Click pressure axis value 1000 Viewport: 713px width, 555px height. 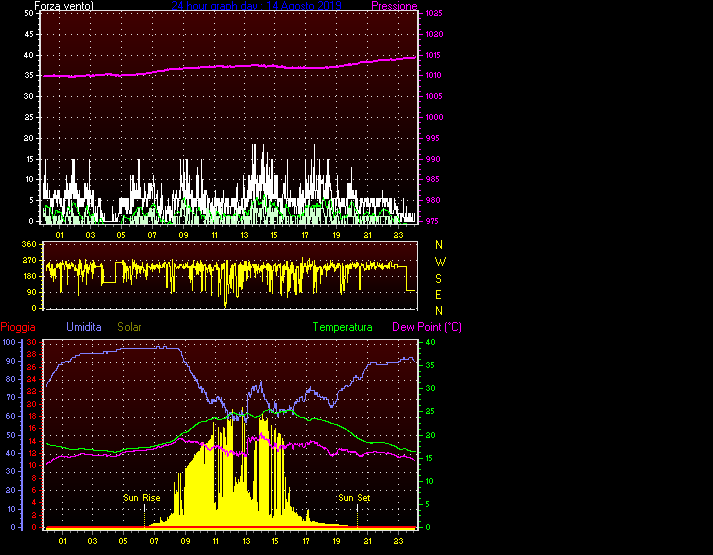click(434, 117)
